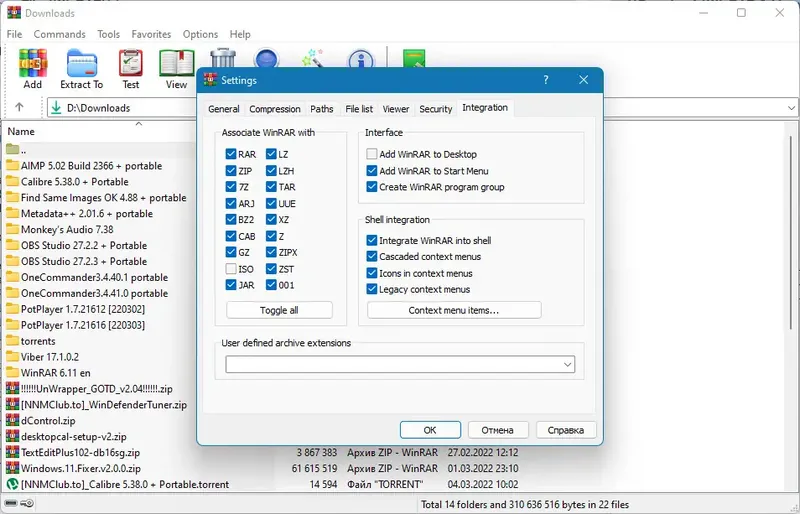Open the Tools menu

108,34
